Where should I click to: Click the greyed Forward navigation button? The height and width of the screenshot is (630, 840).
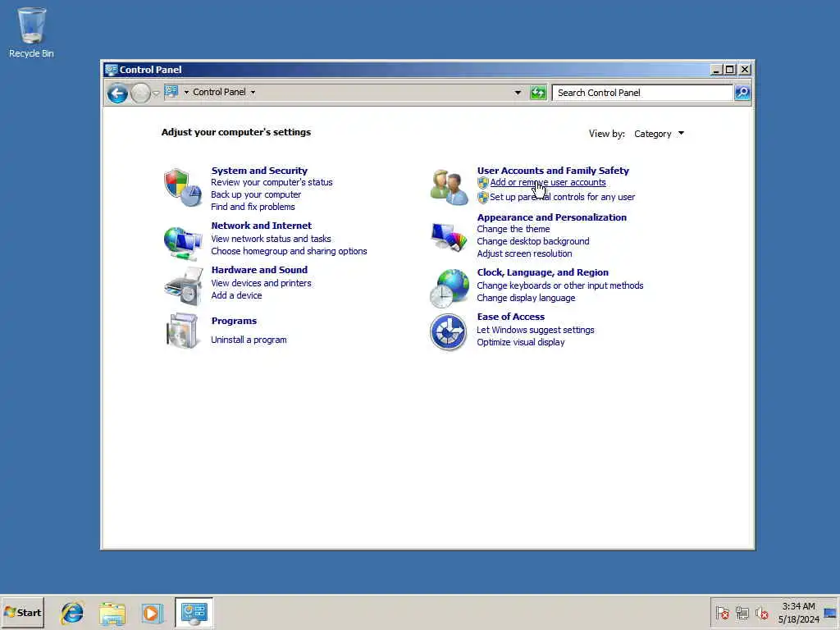point(140,94)
